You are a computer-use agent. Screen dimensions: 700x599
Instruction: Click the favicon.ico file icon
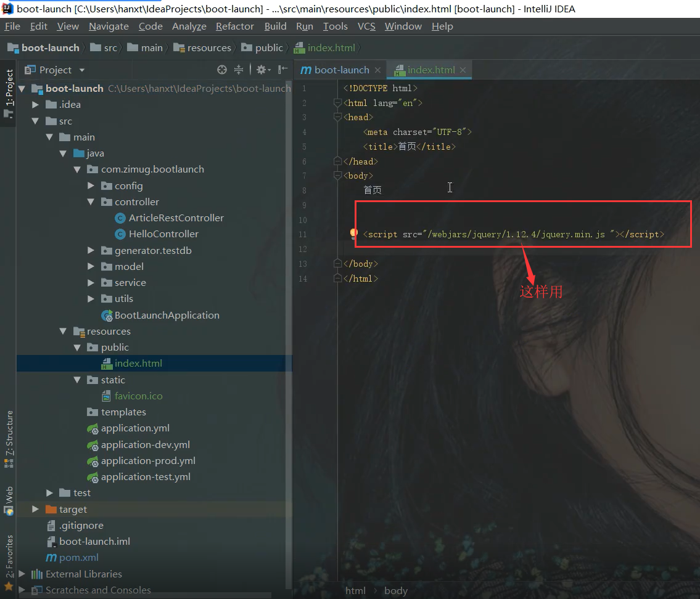click(106, 396)
